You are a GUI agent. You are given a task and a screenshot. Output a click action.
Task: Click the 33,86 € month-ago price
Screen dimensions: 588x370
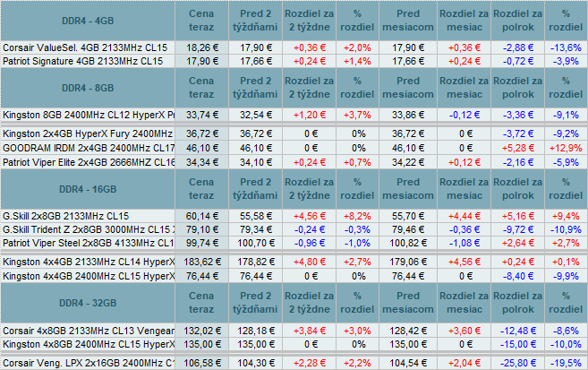[408, 115]
